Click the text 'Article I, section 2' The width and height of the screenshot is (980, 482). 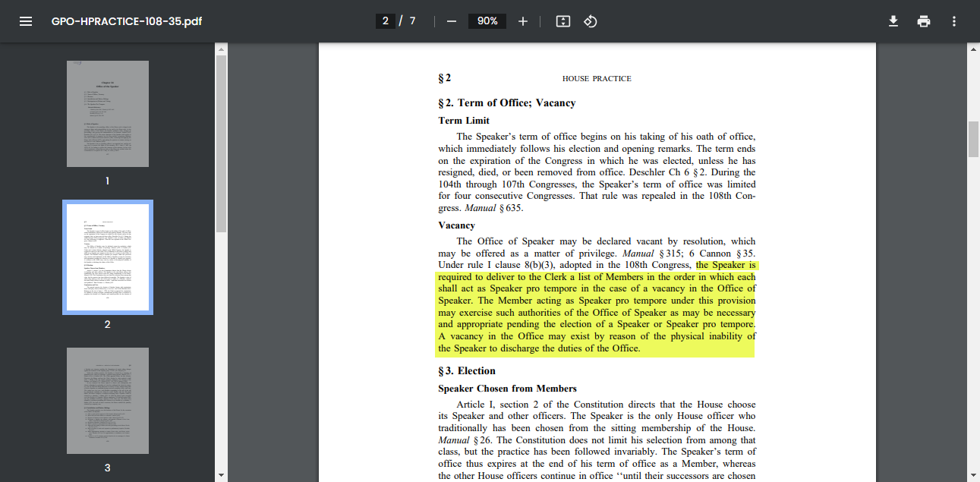click(499, 405)
